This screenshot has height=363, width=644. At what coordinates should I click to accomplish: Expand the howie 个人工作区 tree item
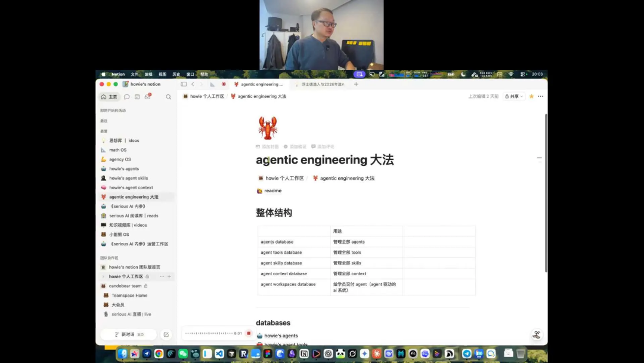[104, 276]
